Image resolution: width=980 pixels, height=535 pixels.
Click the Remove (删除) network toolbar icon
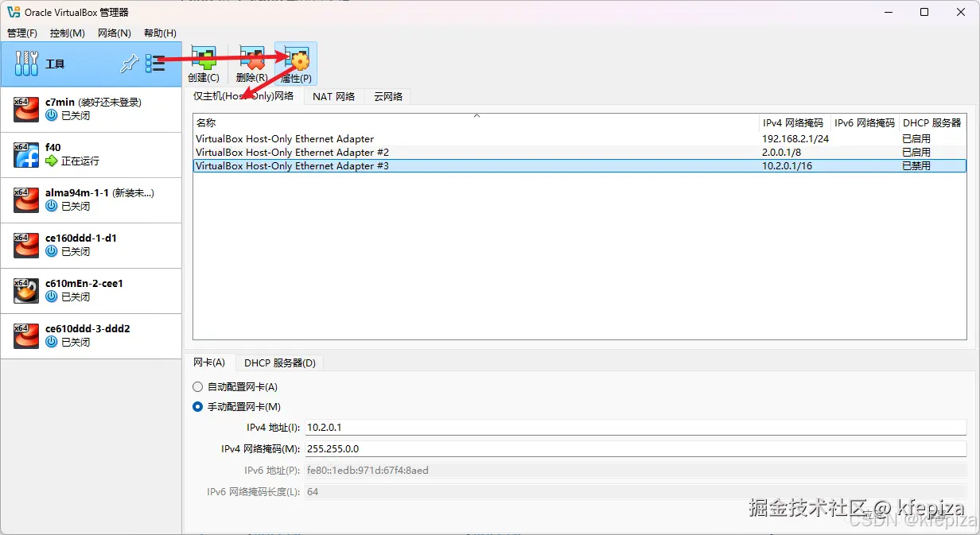(251, 58)
